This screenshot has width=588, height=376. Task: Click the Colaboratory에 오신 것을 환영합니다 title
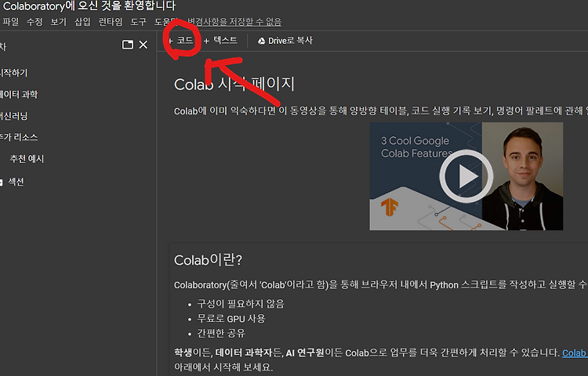pyautogui.click(x=89, y=6)
